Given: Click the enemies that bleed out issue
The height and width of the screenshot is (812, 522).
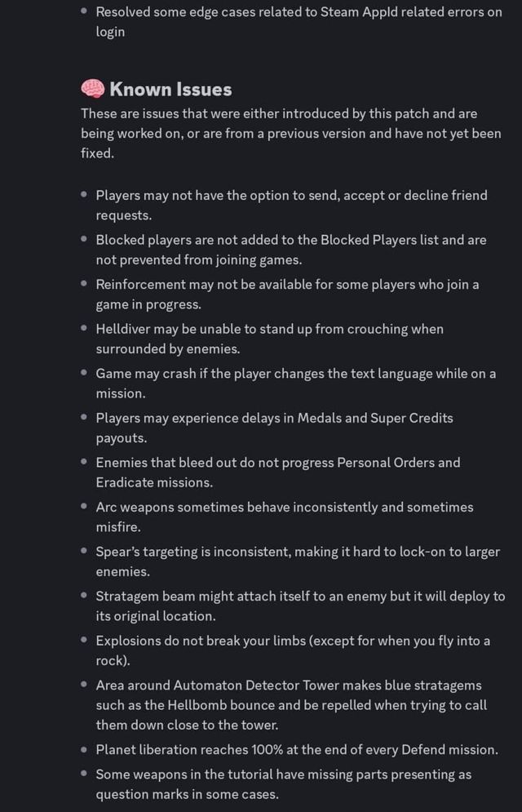Looking at the screenshot, I should [x=278, y=472].
